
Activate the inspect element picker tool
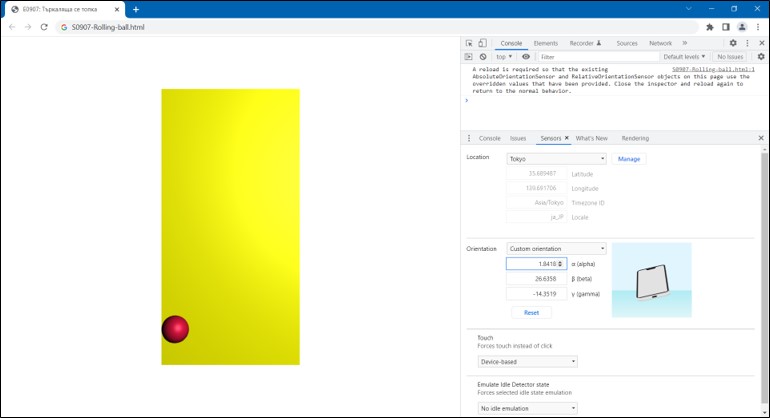click(469, 44)
